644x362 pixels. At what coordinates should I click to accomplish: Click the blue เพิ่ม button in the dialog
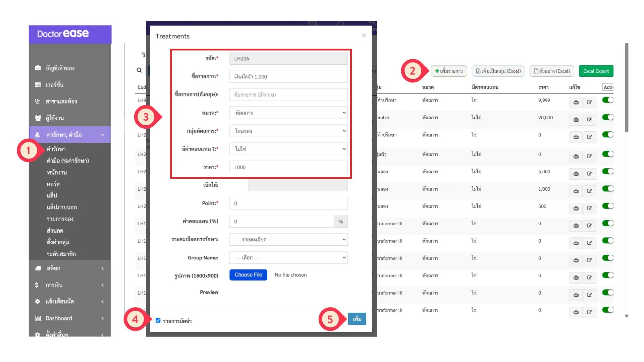pyautogui.click(x=357, y=319)
